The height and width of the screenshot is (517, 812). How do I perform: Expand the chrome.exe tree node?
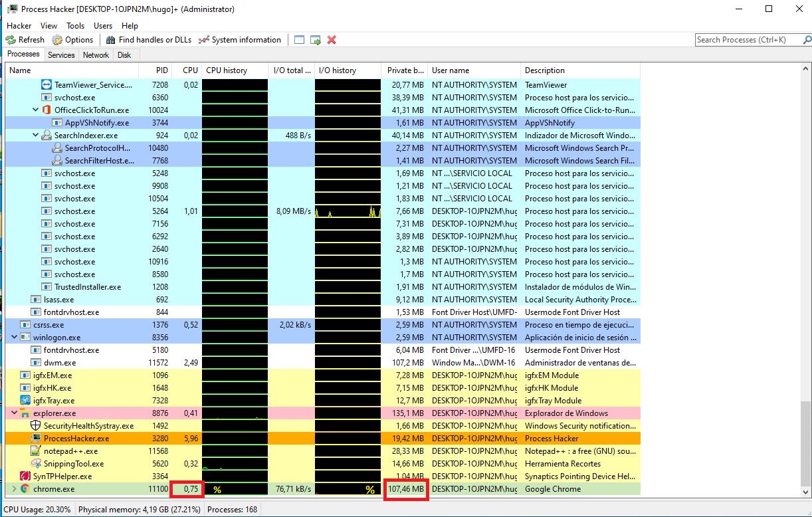[14, 489]
